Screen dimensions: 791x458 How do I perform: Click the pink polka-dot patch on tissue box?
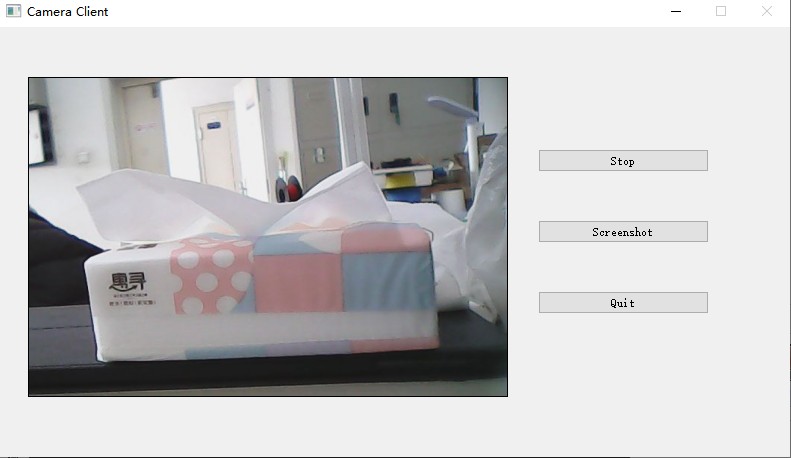pos(209,276)
